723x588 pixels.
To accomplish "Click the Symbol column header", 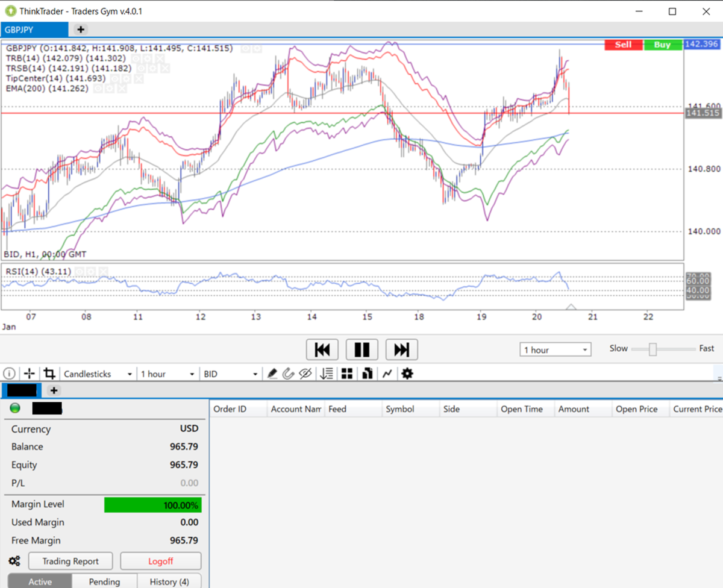I will click(411, 409).
